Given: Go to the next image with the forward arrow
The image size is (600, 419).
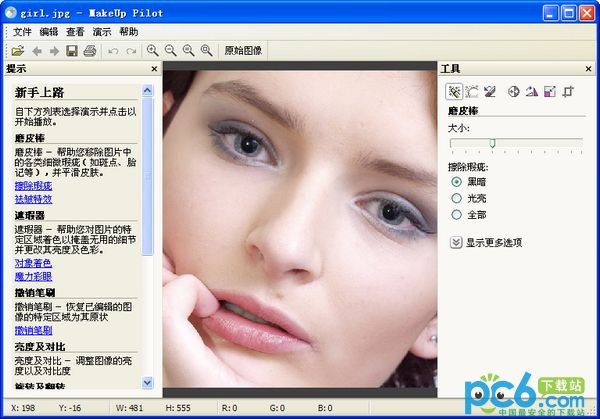Looking at the screenshot, I should 54,51.
